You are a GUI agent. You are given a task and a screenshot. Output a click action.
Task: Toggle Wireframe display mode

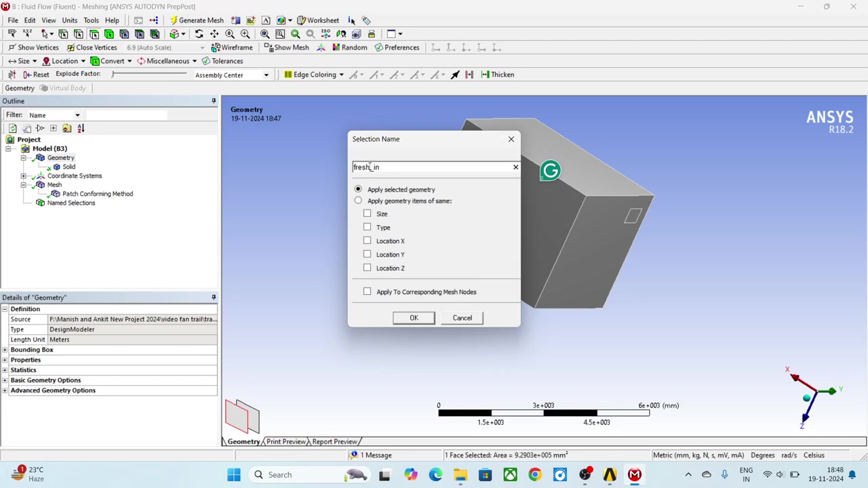(x=232, y=47)
